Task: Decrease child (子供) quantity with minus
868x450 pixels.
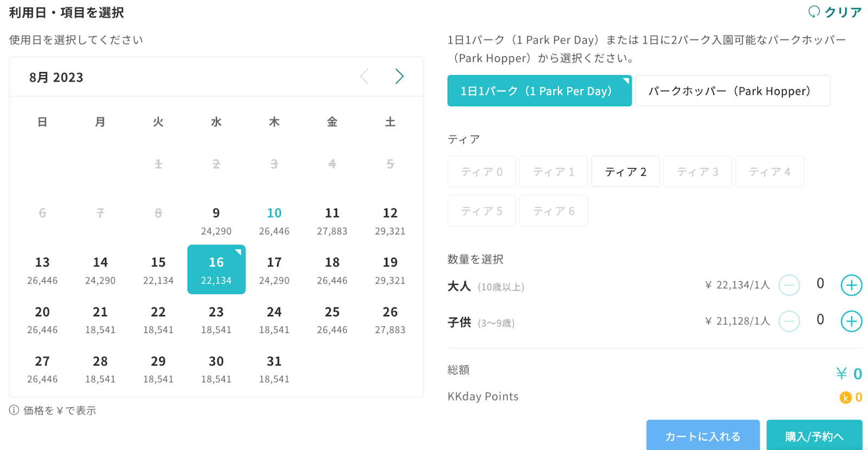Action: (789, 322)
